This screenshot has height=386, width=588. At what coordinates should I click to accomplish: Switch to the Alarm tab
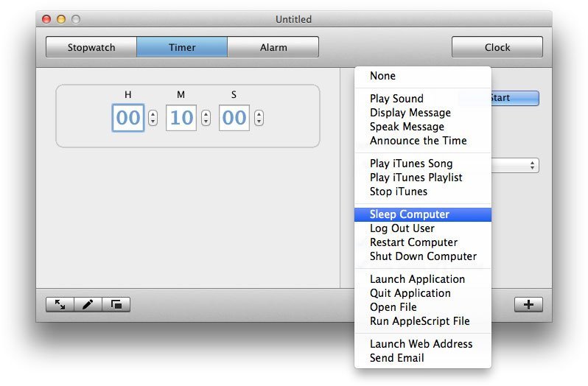[273, 47]
